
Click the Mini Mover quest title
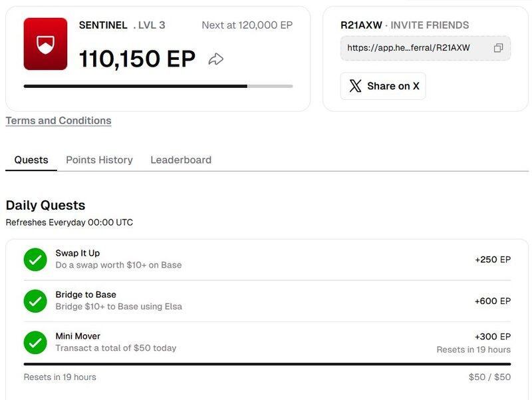click(78, 336)
